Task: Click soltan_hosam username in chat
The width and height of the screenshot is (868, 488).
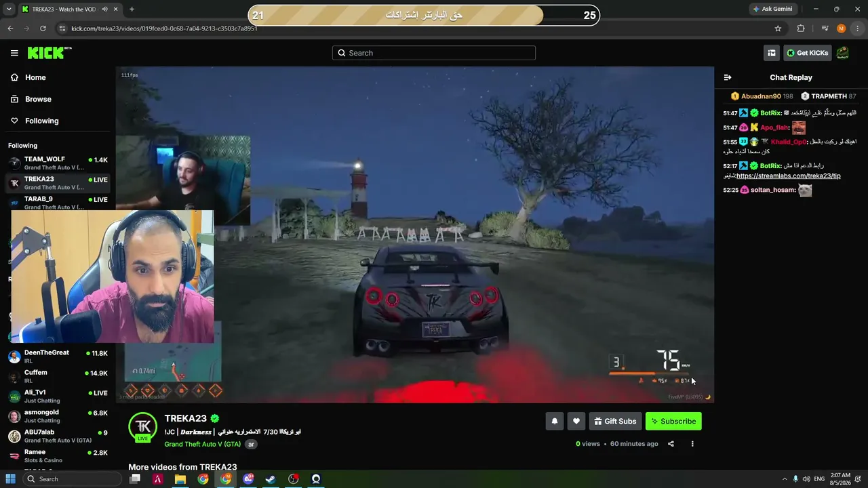Action: pyautogui.click(x=773, y=190)
